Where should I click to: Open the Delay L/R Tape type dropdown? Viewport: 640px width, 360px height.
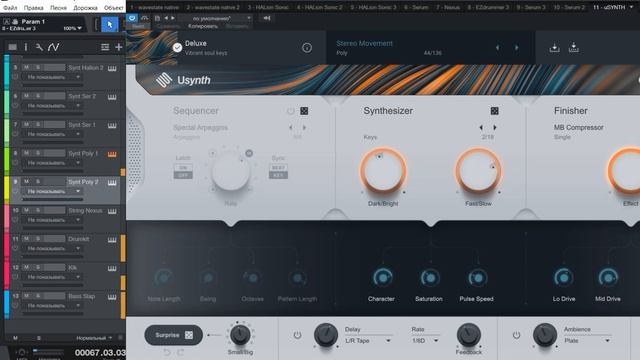point(368,340)
